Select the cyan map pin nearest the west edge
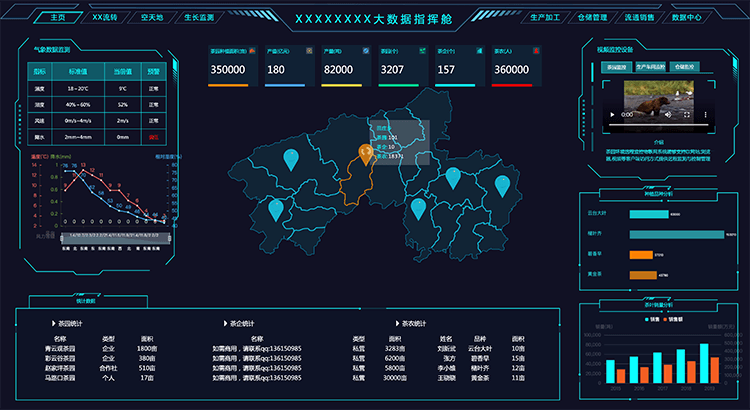 click(x=276, y=210)
